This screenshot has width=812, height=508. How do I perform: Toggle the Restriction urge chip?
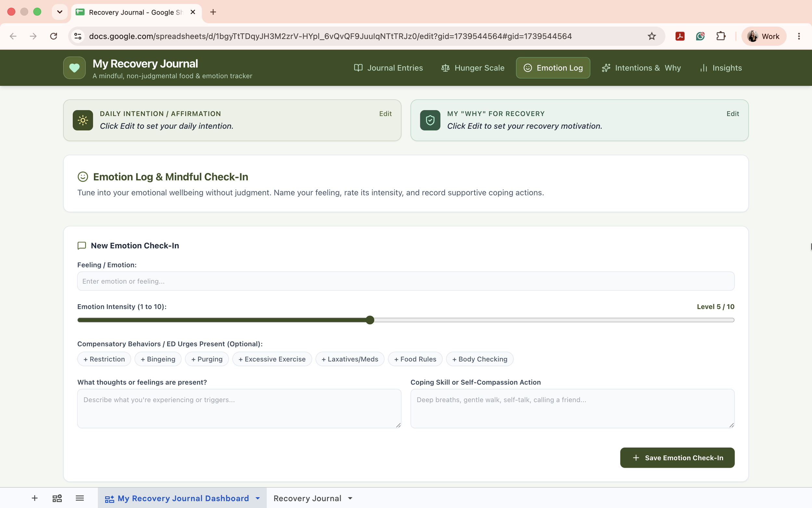click(104, 359)
